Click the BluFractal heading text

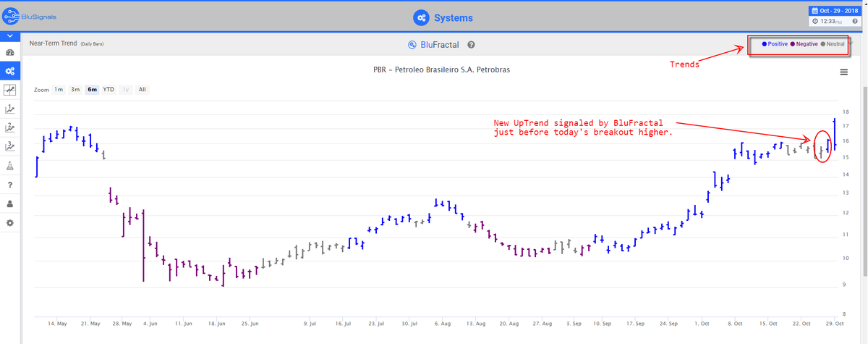coord(441,44)
